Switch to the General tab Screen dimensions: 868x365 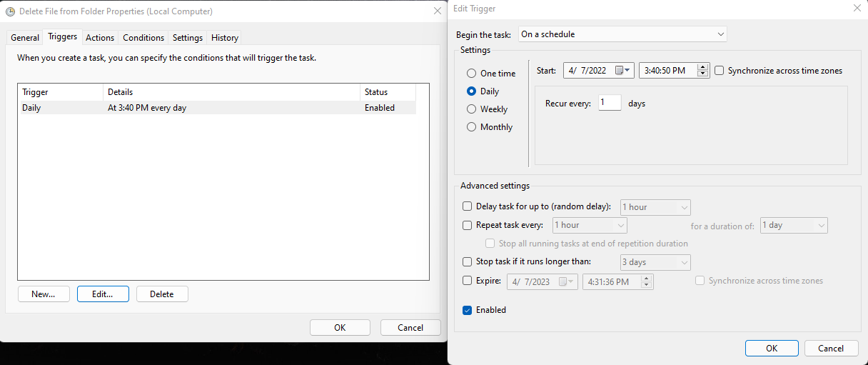click(x=25, y=38)
